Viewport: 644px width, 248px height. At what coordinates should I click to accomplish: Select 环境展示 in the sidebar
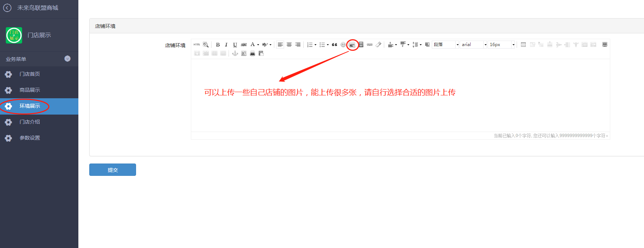tap(39, 106)
